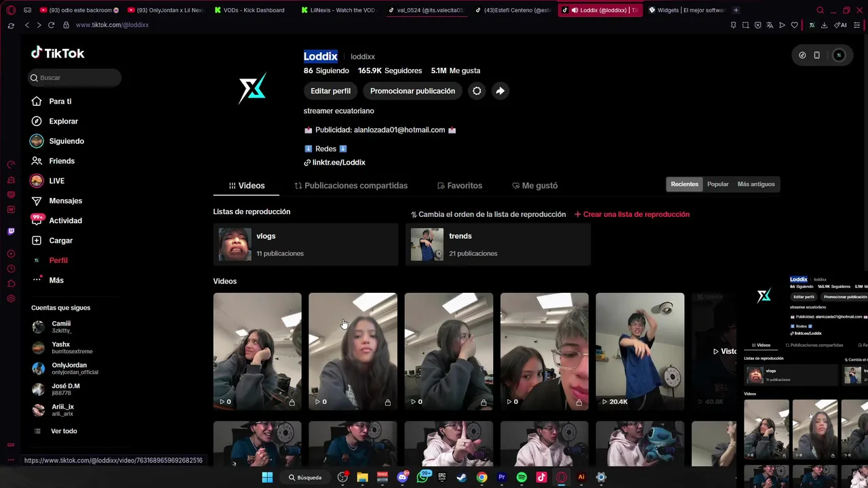868x488 pixels.
Task: Open Steam from the taskbar
Action: (462, 477)
